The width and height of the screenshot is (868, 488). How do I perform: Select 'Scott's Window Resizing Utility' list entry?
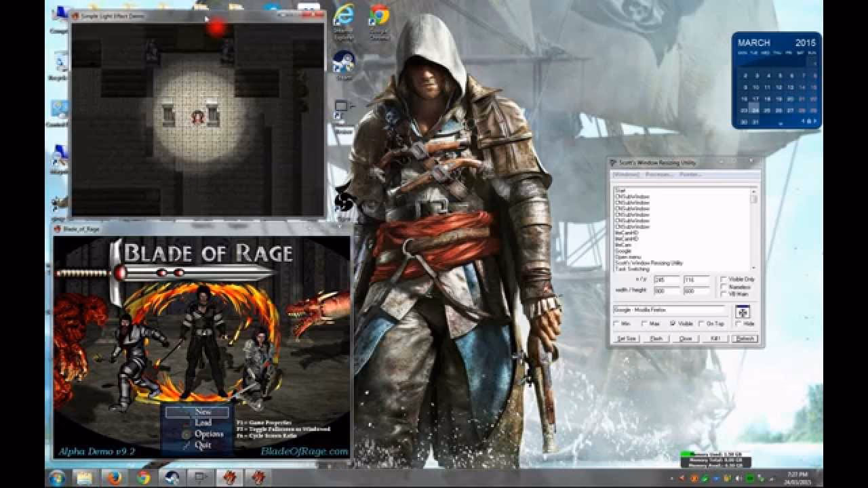coord(648,263)
